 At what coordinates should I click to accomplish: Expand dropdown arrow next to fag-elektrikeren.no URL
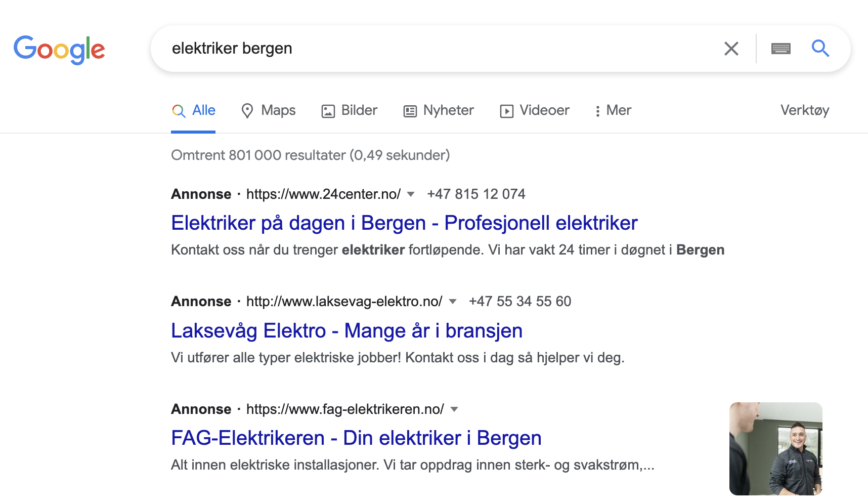pyautogui.click(x=454, y=409)
